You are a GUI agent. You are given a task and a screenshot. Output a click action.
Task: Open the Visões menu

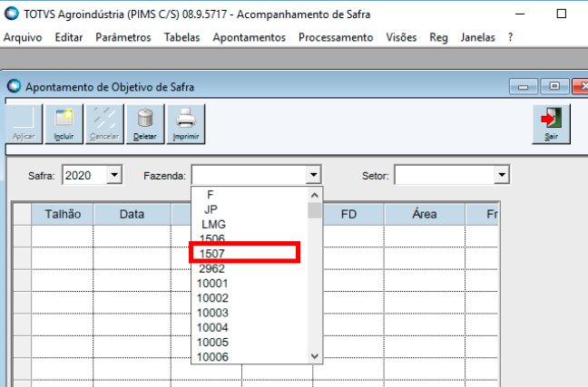401,37
